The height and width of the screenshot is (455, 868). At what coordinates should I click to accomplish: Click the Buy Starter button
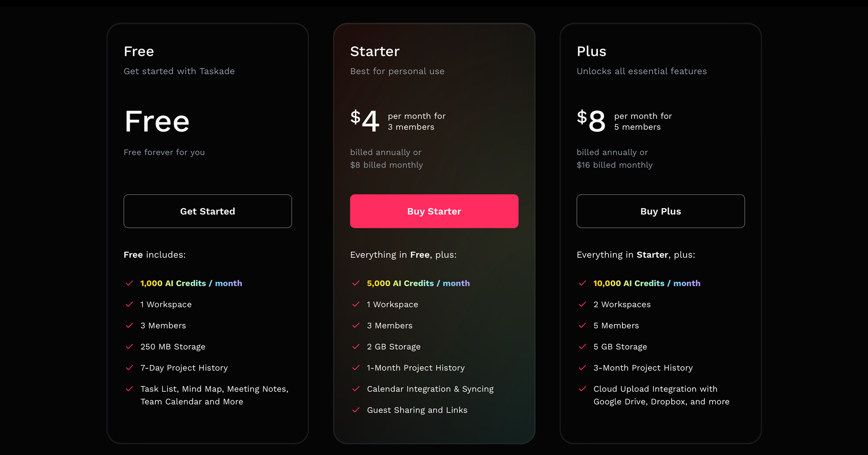(434, 211)
